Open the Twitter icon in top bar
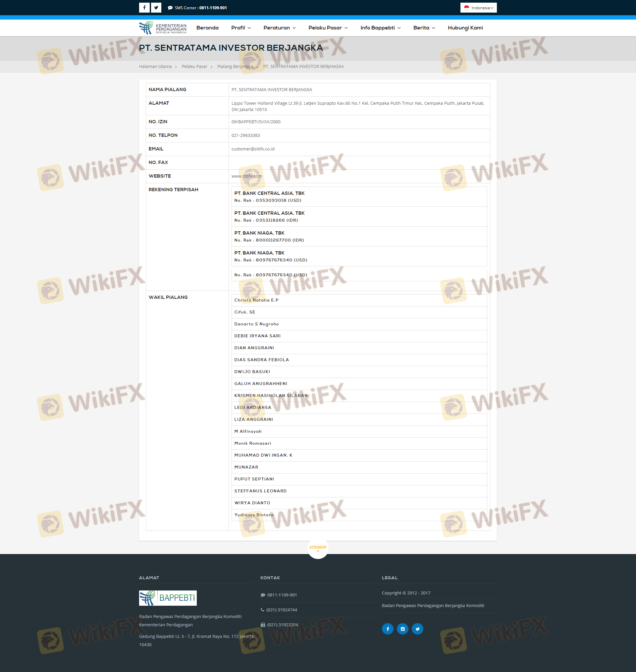 [x=156, y=8]
